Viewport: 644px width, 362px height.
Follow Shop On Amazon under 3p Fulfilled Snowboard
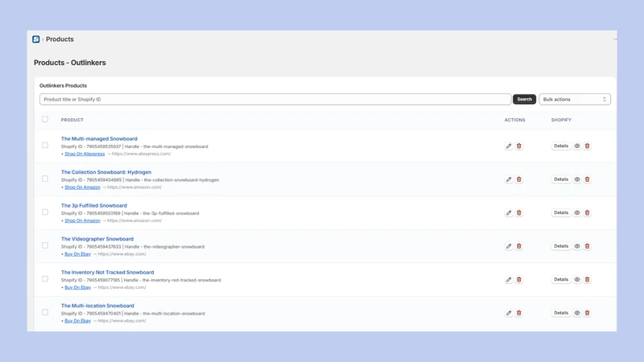click(82, 220)
